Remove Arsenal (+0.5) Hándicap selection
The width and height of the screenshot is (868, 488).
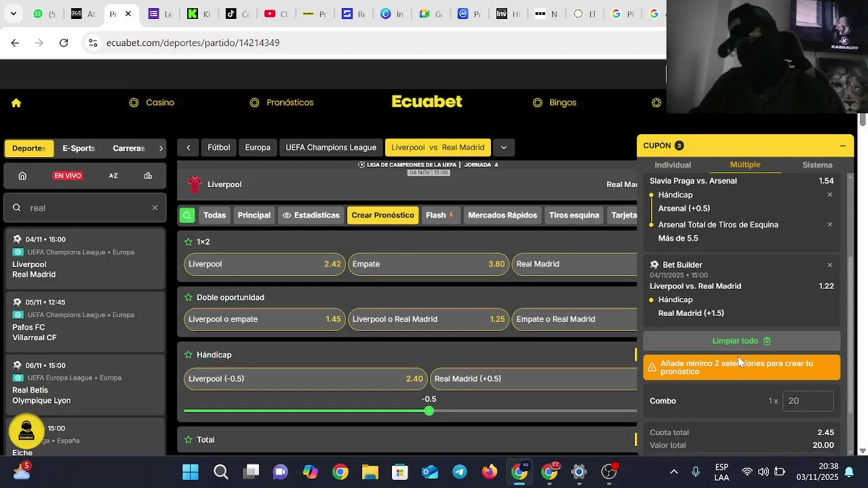click(x=829, y=195)
